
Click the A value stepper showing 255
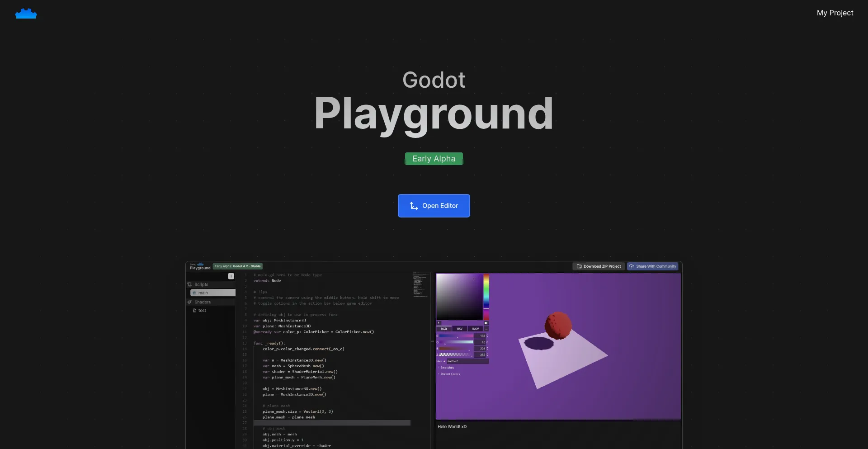(481, 355)
